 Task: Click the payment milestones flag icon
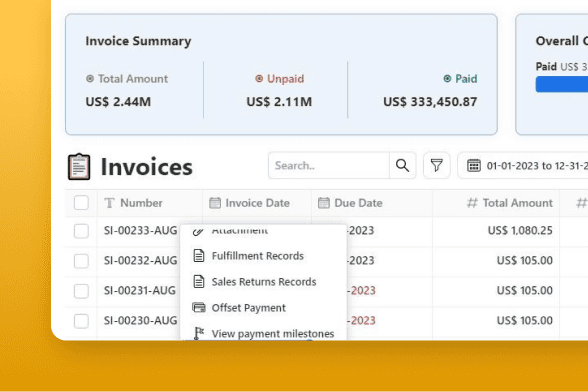pyautogui.click(x=199, y=333)
